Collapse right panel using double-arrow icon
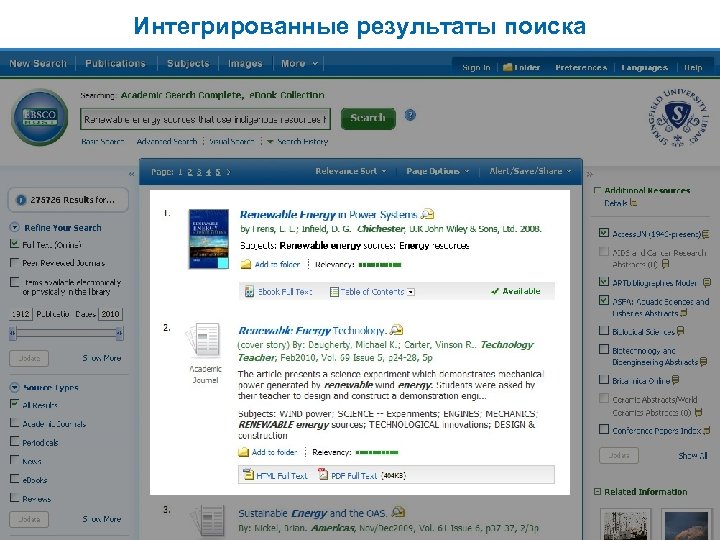The width and height of the screenshot is (720, 540). [590, 174]
